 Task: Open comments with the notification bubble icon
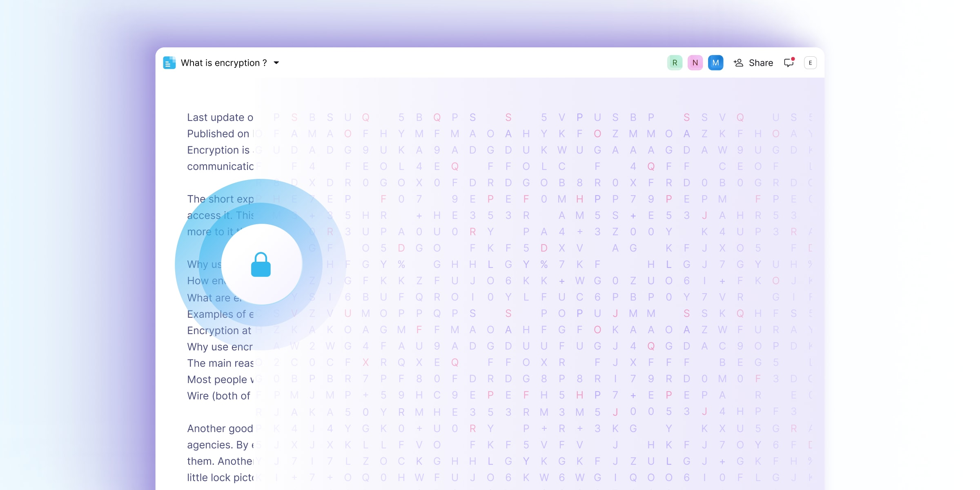pyautogui.click(x=789, y=62)
